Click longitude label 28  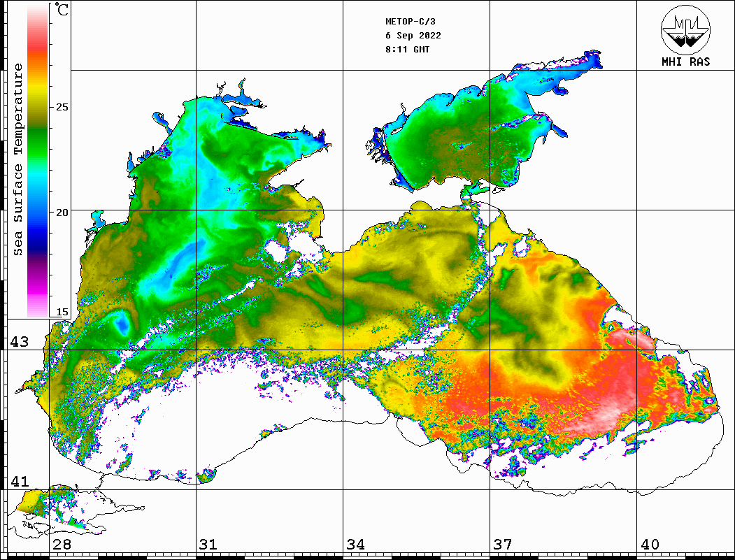(x=62, y=545)
